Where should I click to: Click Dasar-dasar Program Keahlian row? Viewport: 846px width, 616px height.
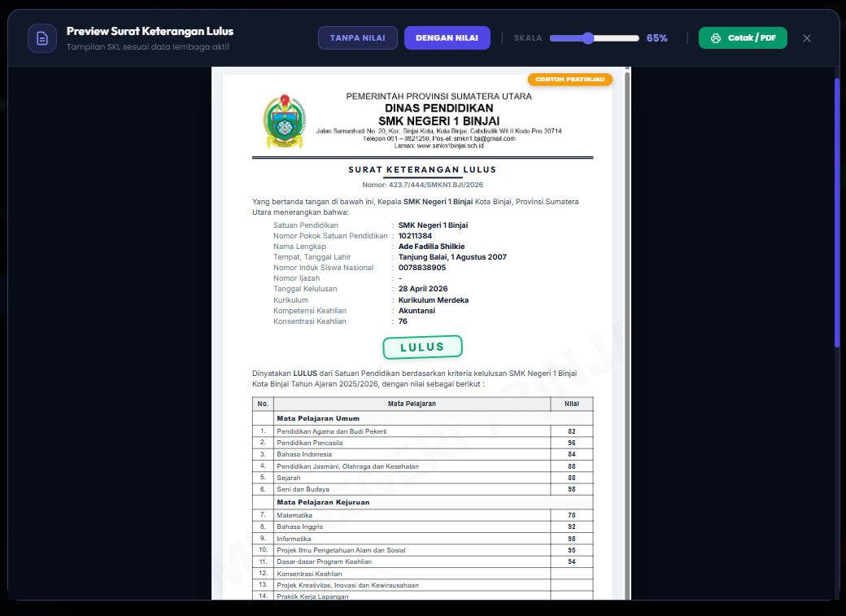[422, 562]
